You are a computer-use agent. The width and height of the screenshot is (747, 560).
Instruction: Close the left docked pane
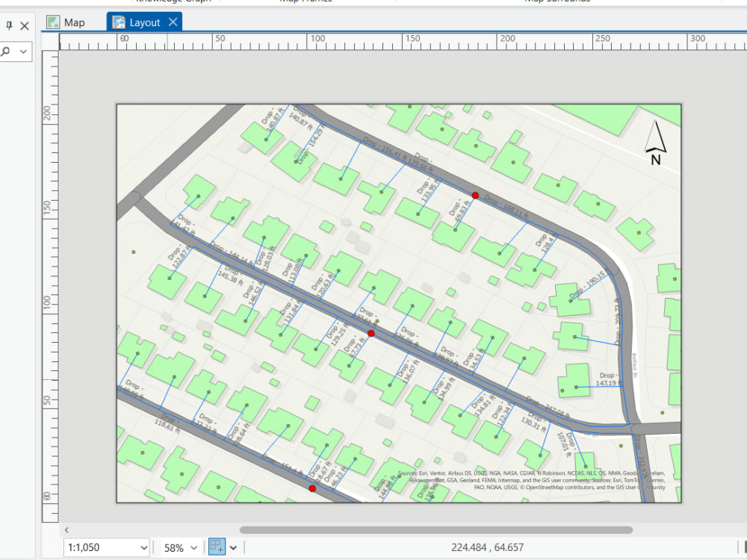(25, 26)
